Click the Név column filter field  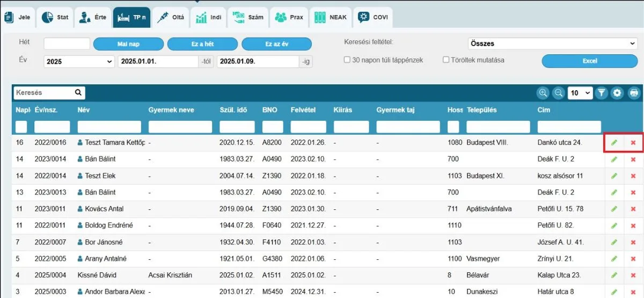[109, 127]
